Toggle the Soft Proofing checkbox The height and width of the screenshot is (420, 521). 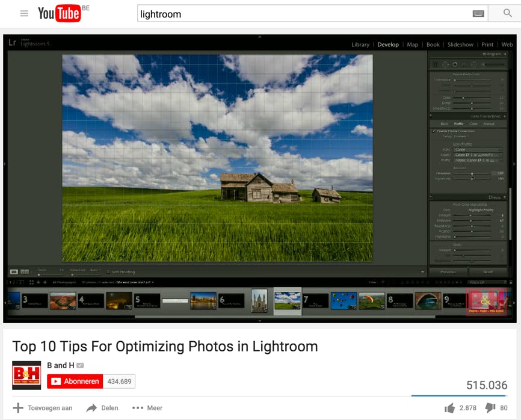click(108, 272)
